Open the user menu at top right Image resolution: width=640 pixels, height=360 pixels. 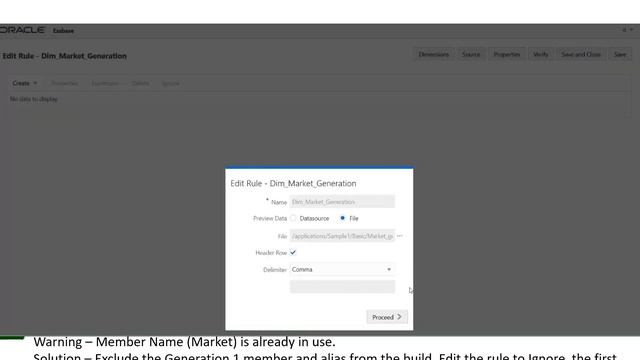click(627, 30)
